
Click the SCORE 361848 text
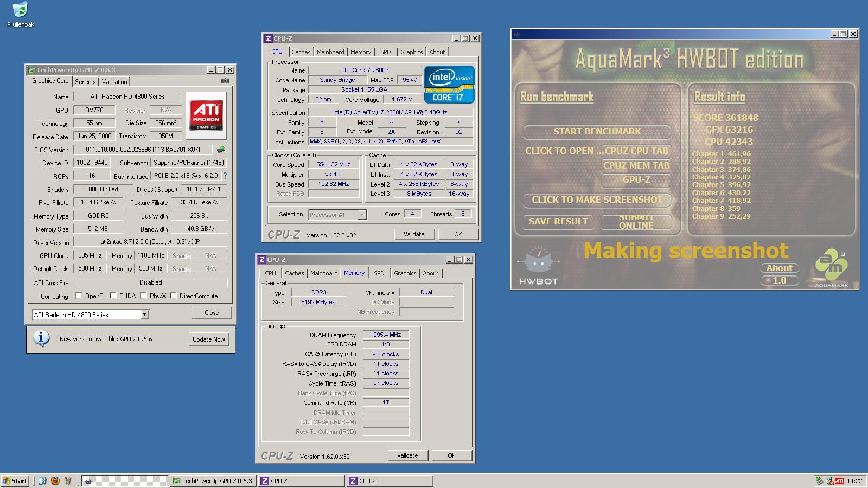725,118
